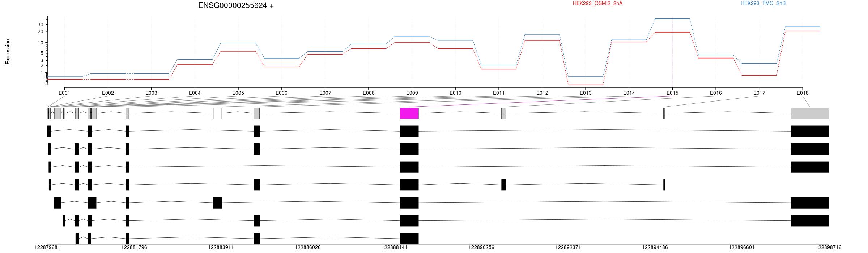Select exon label E006
Image resolution: width=868 pixels, height=253 pixels.
tap(281, 93)
